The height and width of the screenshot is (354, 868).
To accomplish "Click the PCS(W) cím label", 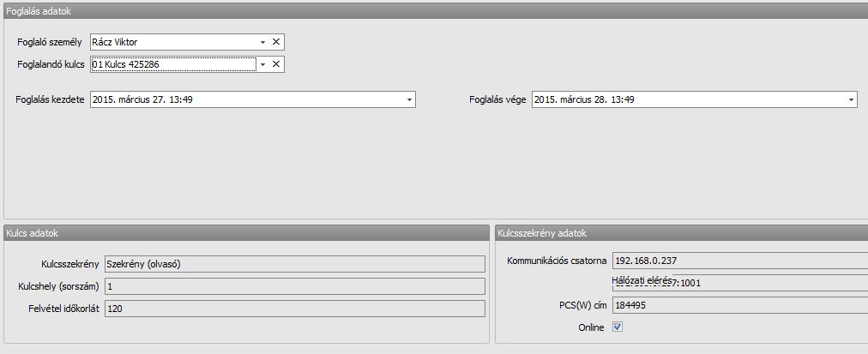I will 583,305.
